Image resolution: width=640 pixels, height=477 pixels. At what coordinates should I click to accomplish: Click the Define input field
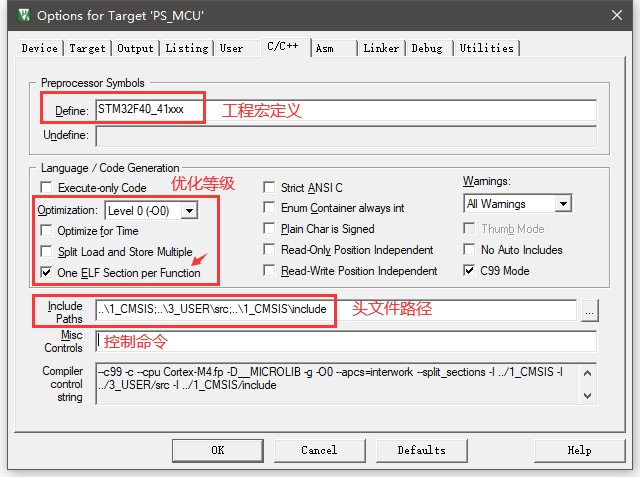tap(346, 110)
